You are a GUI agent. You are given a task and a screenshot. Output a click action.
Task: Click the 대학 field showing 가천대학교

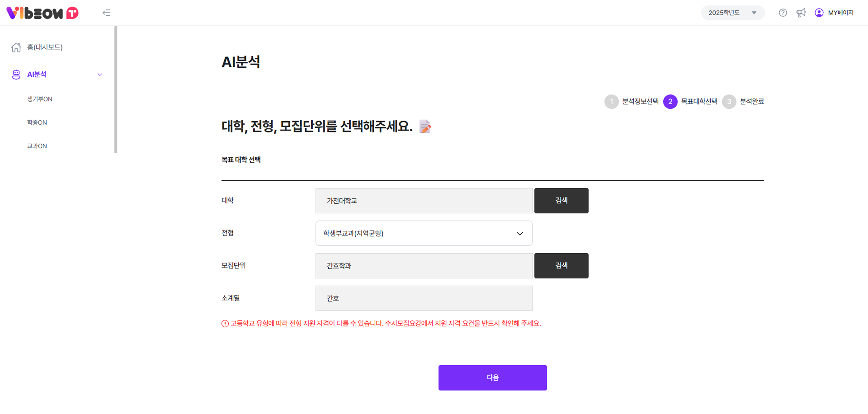(x=424, y=201)
